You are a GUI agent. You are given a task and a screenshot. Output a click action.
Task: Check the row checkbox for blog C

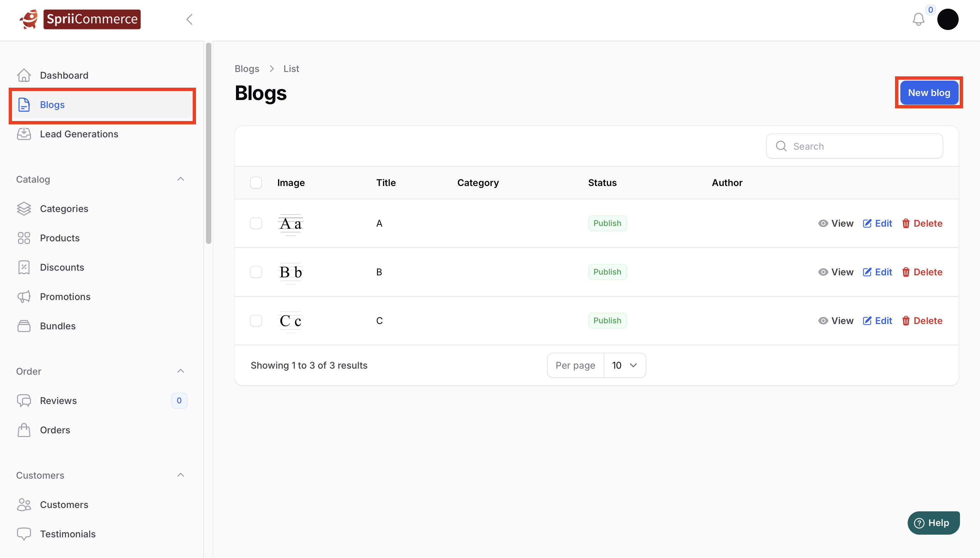256,321
